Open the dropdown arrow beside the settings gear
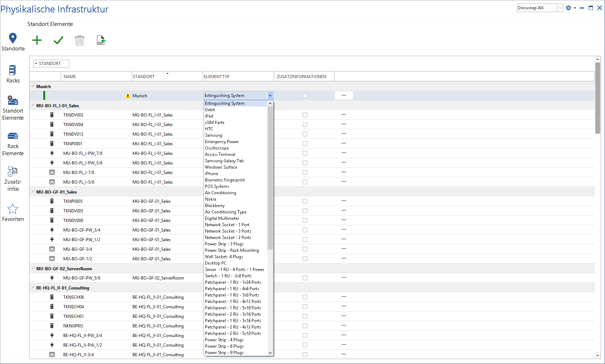This screenshot has height=364, width=605. [575, 8]
